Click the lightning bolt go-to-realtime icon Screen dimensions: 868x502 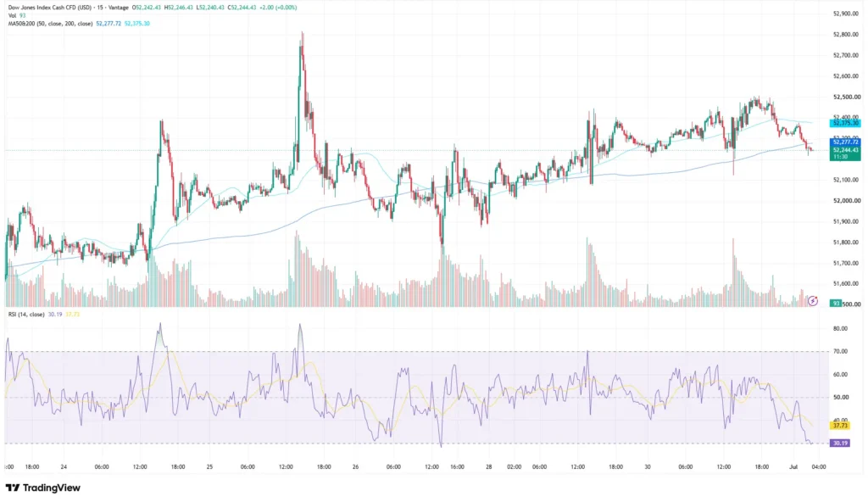(813, 301)
